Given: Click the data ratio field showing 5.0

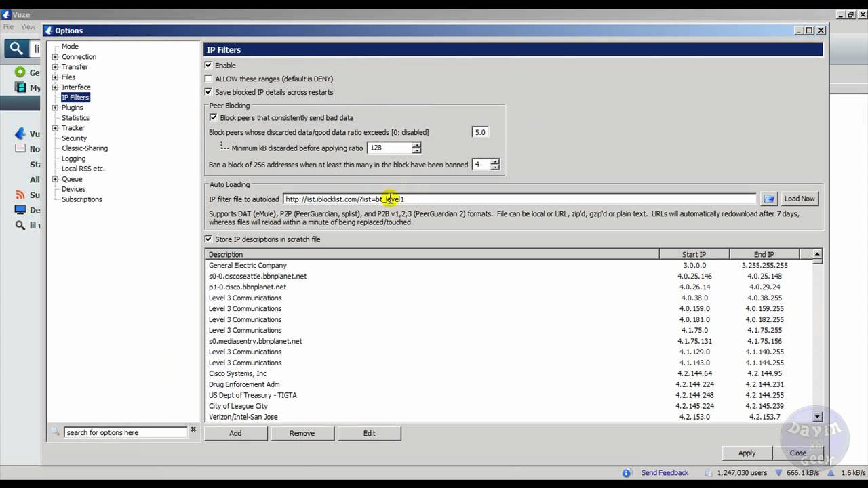Looking at the screenshot, I should (480, 132).
